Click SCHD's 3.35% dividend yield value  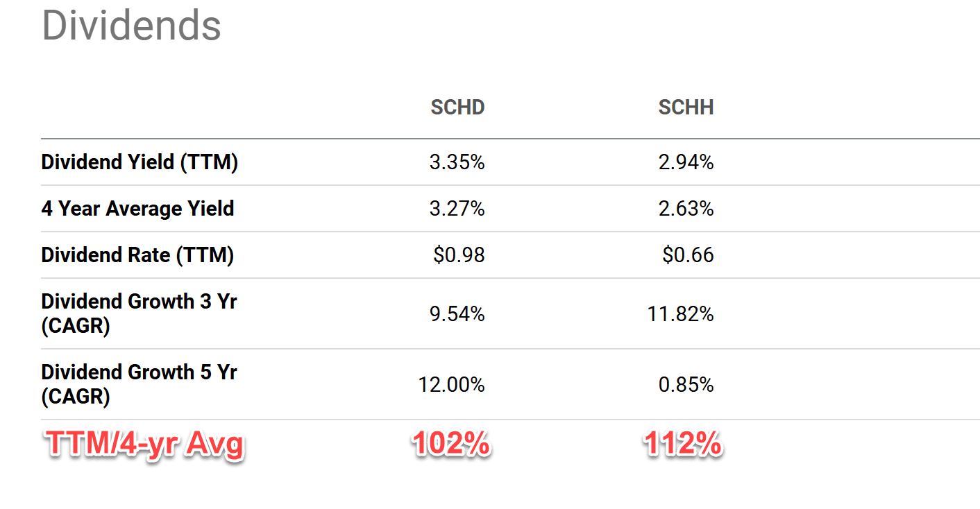(x=457, y=162)
